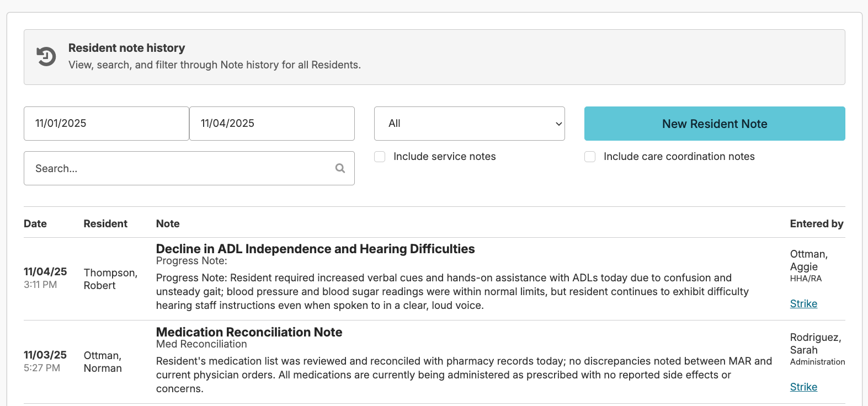The height and width of the screenshot is (406, 868).
Task: Strike the Thompson, Robert note
Action: [803, 304]
